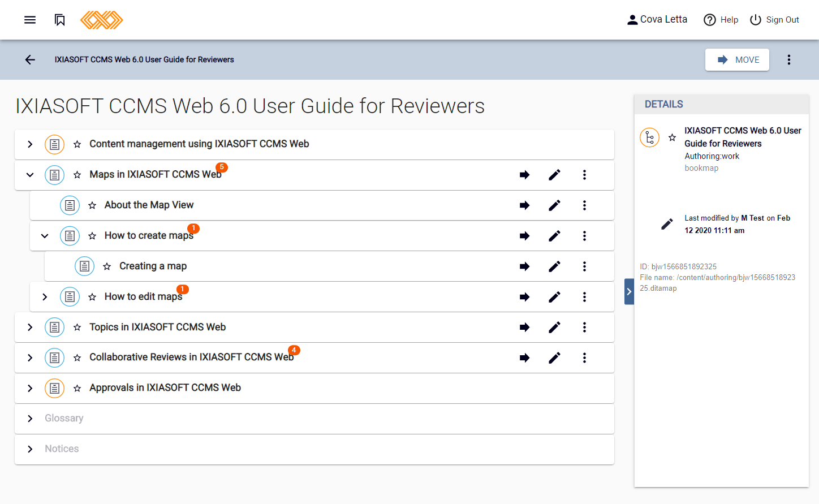819x504 pixels.
Task: Open the Creating a map topic
Action: click(x=153, y=266)
